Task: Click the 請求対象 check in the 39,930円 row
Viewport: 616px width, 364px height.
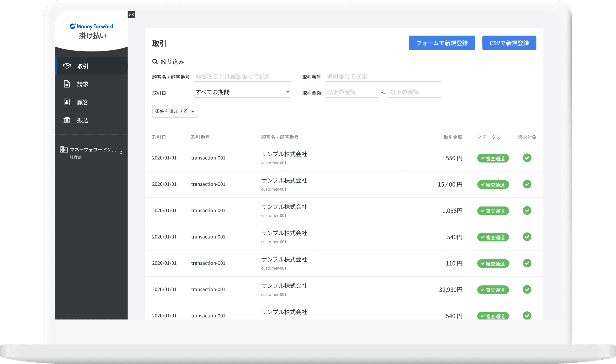Action: (527, 289)
